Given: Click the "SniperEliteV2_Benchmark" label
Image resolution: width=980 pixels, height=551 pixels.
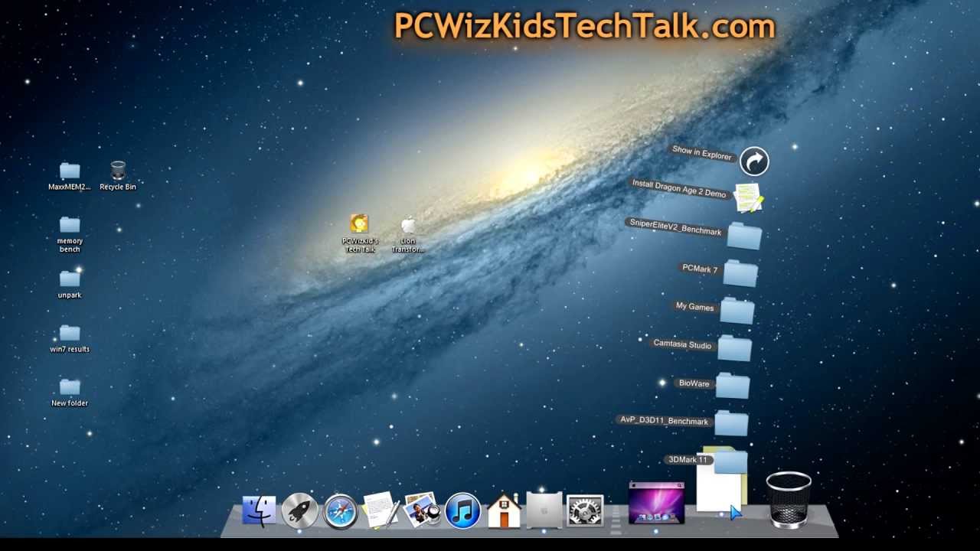Looking at the screenshot, I should pyautogui.click(x=675, y=227).
